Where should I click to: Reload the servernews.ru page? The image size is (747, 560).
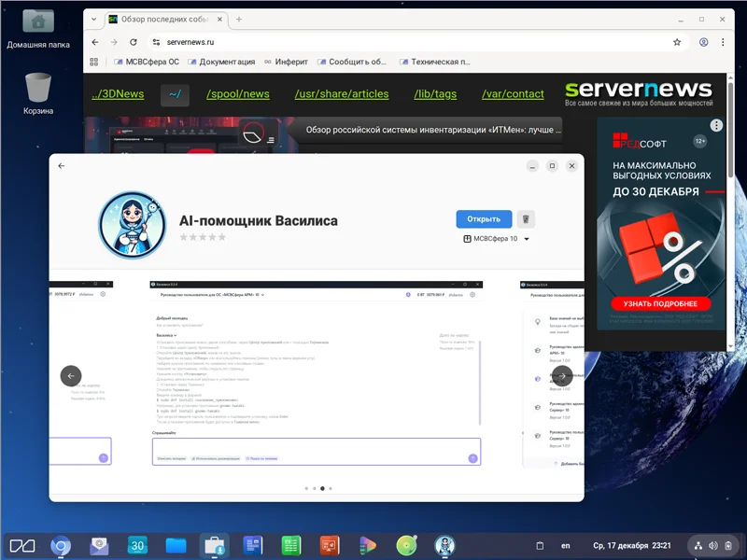tap(134, 42)
